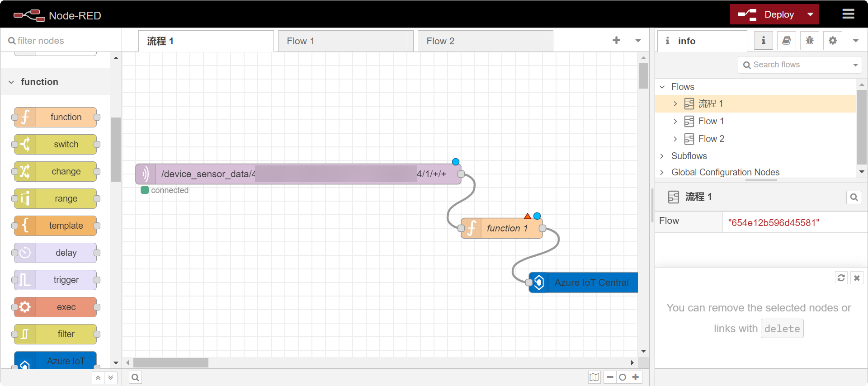Expand the Global Configuration Nodes section
This screenshot has height=386, width=868.
tap(662, 172)
